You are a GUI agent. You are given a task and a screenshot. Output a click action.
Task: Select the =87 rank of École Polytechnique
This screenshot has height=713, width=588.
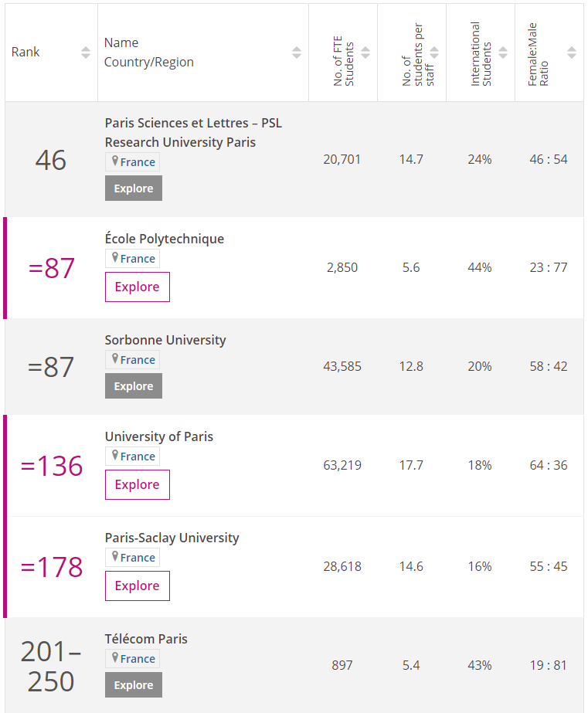(49, 269)
